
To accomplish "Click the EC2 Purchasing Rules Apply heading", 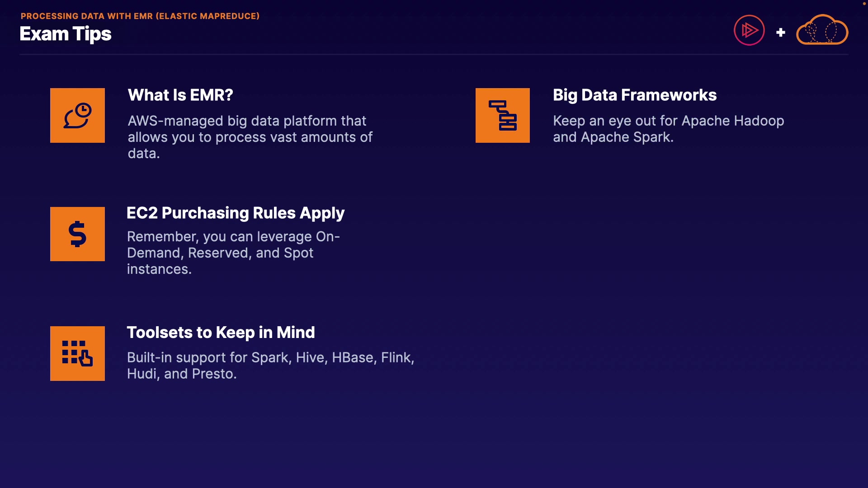I will 235,213.
